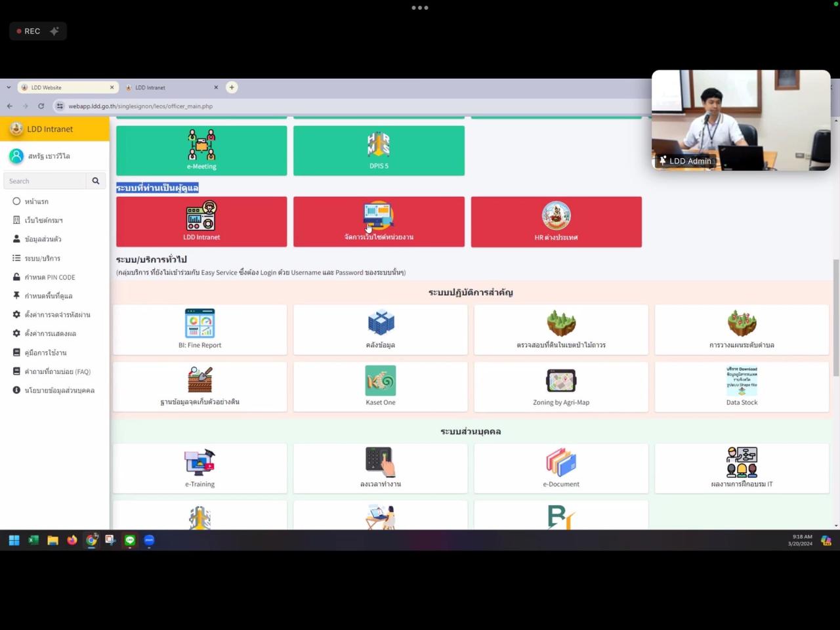
Task: Open กำหนด PIN CODE menu item
Action: coord(49,277)
